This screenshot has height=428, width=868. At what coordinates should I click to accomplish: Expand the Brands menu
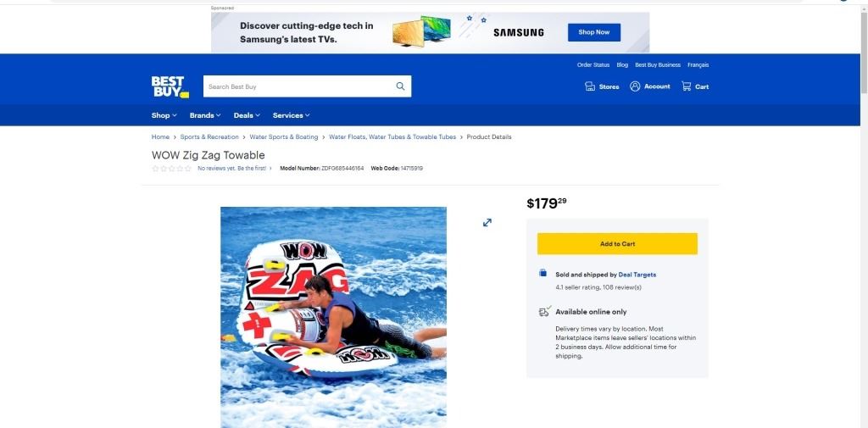[x=205, y=115]
